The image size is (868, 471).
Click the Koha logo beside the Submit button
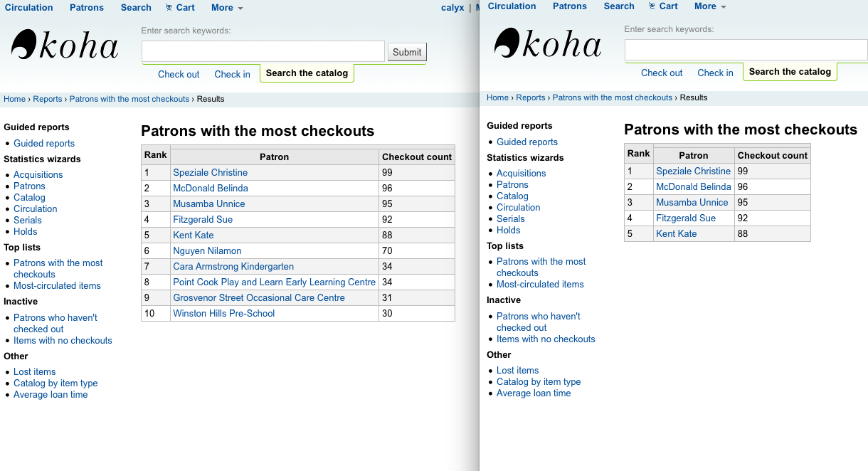[x=65, y=46]
